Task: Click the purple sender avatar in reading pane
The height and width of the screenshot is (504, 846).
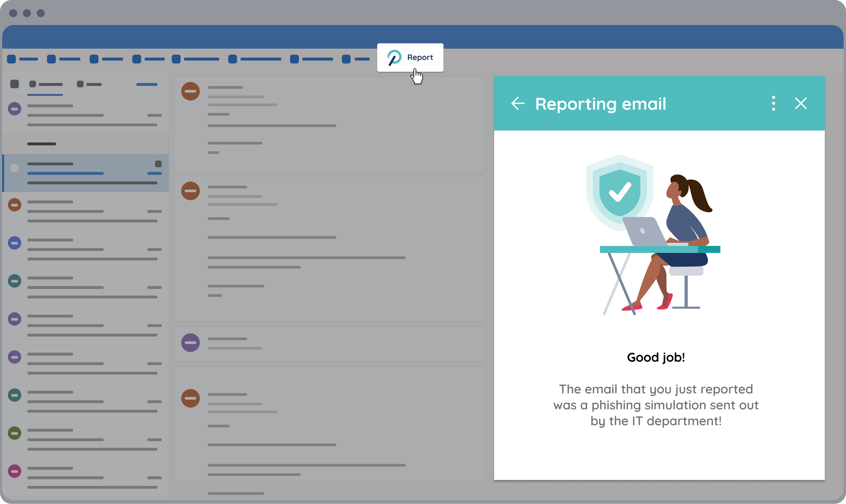Action: coord(190,343)
